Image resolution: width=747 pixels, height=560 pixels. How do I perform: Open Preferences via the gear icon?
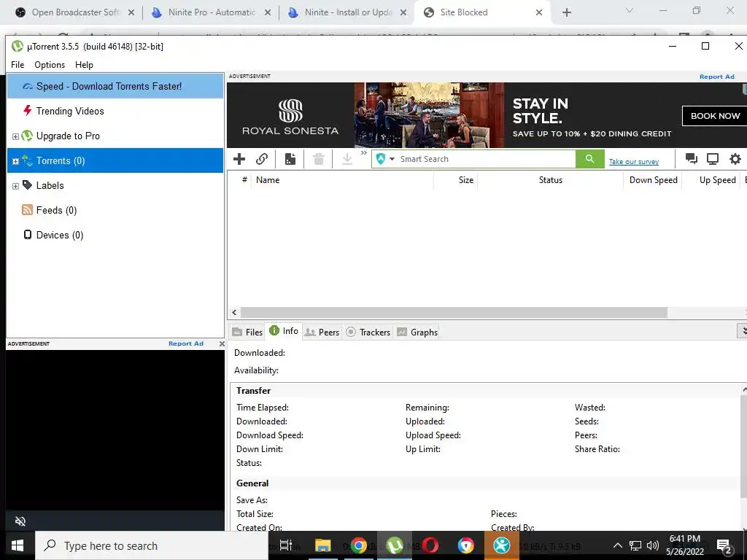[x=735, y=159]
